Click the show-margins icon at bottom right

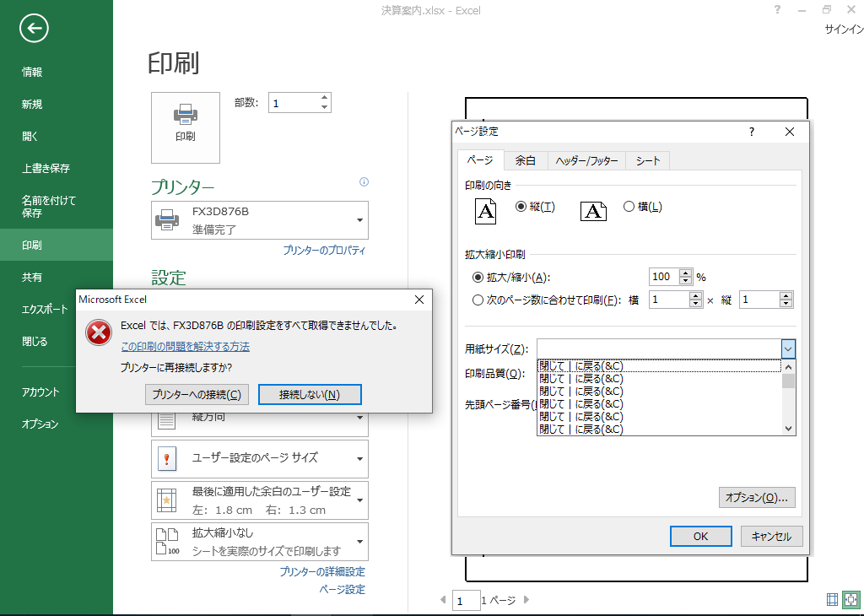(x=834, y=600)
